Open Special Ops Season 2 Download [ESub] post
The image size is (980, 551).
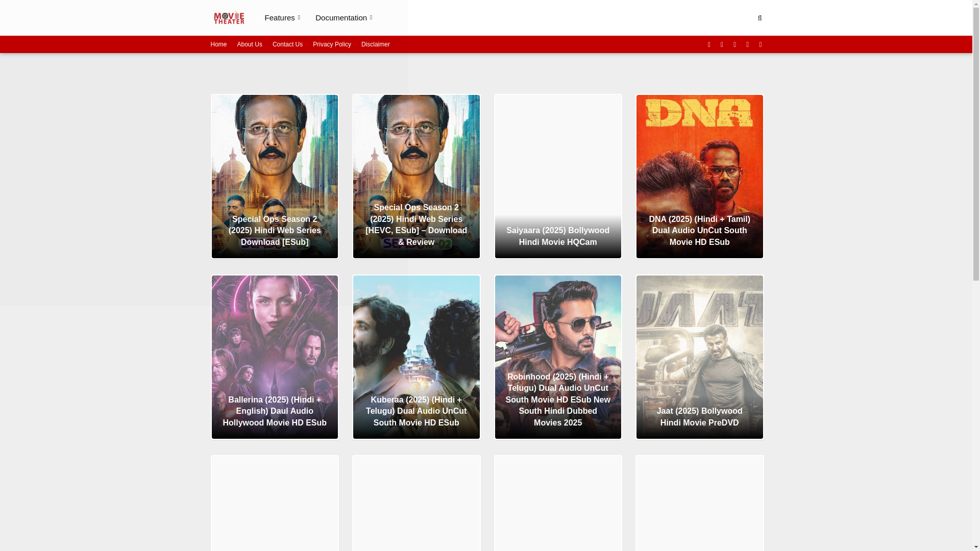[275, 177]
